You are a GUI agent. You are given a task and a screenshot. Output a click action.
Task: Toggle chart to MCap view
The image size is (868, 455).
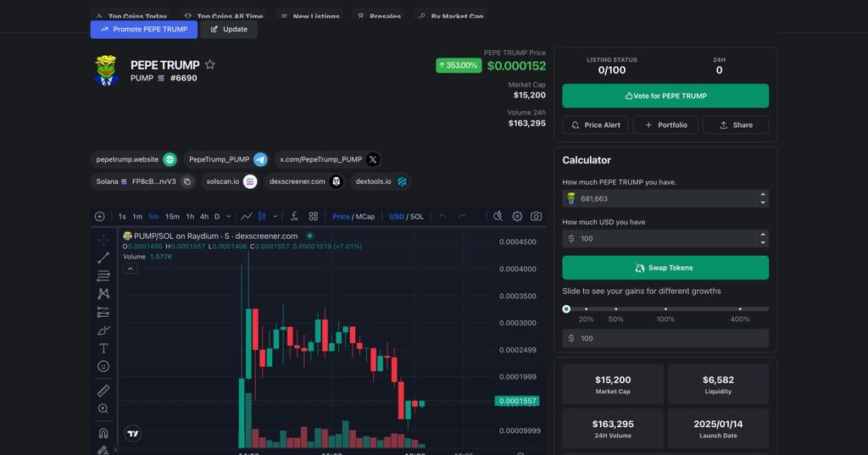pyautogui.click(x=365, y=216)
